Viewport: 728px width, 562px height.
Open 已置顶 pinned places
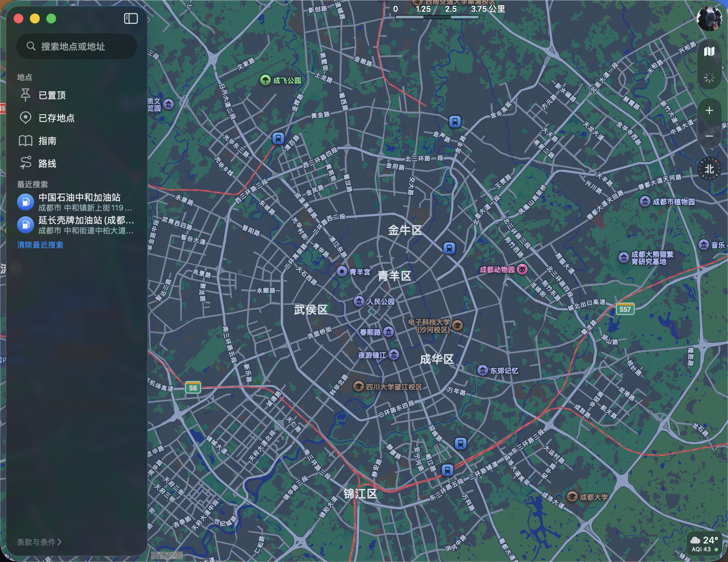pos(52,95)
